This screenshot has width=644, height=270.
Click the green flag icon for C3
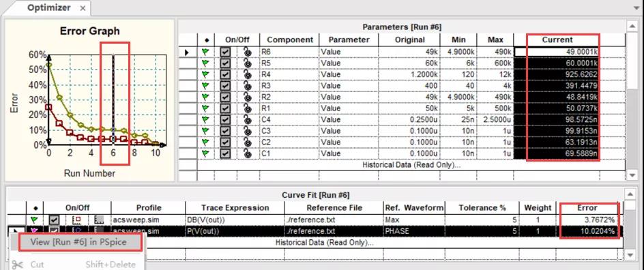coord(205,131)
